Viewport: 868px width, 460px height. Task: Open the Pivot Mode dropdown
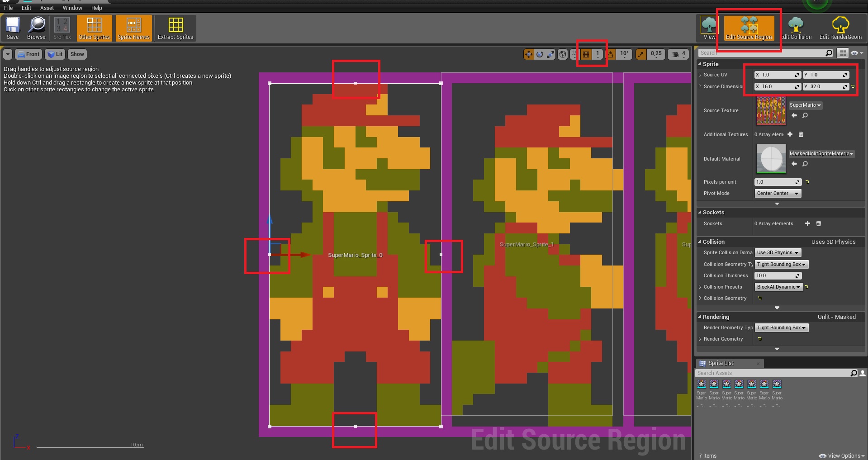coord(778,193)
